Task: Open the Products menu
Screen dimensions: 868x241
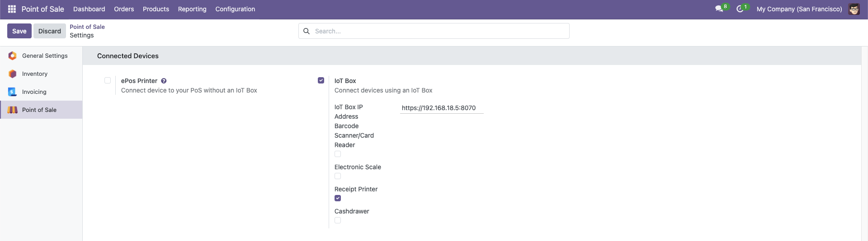Action: tap(156, 9)
